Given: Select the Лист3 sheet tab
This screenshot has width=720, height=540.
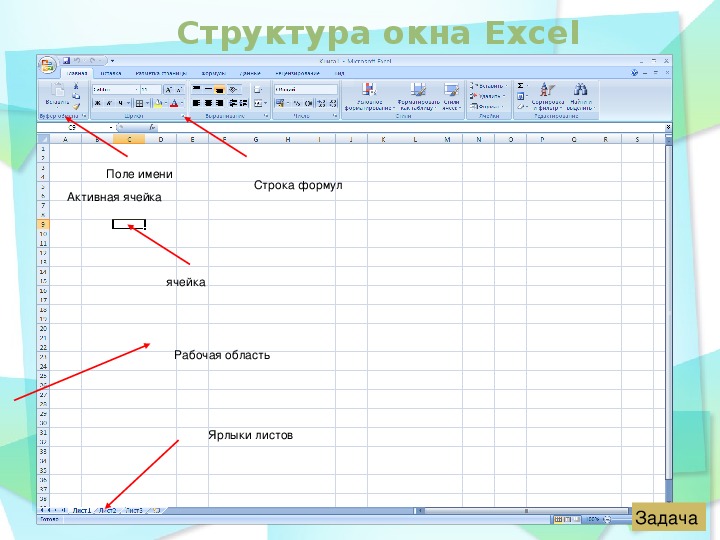Looking at the screenshot, I should [x=135, y=510].
